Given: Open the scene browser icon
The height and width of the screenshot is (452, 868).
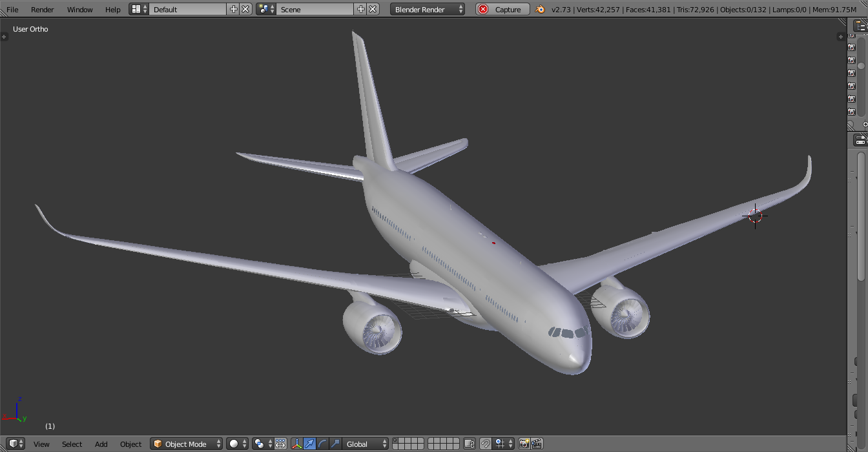Looking at the screenshot, I should [x=266, y=9].
